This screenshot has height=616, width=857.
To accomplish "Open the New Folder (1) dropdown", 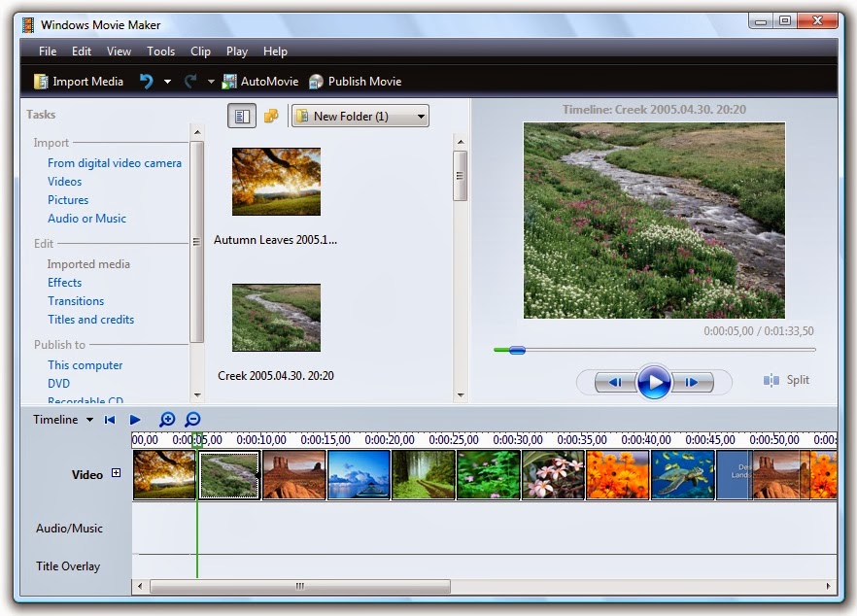I will pos(360,116).
